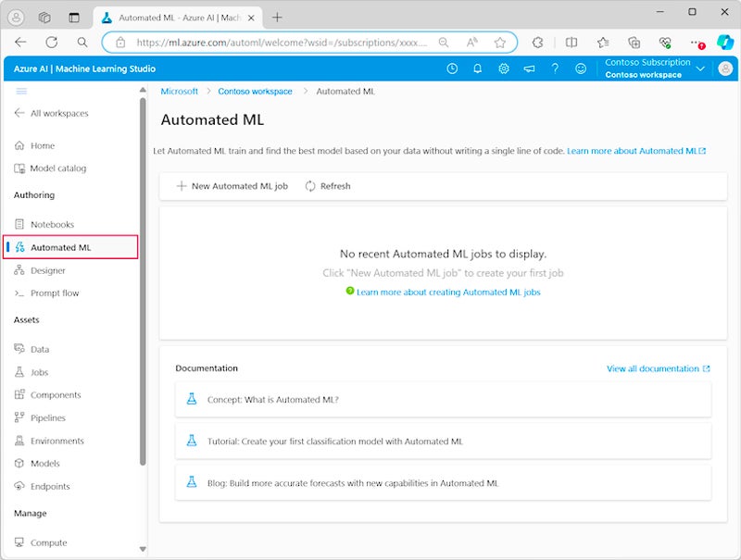Open Environments in sidebar
The height and width of the screenshot is (560, 741).
pos(49,441)
